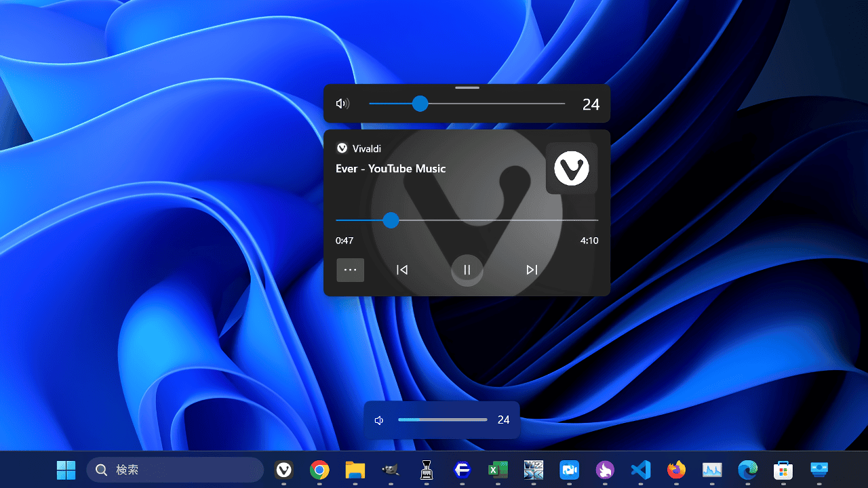The image size is (868, 488).
Task: Mute the speaker in the small bottom volume popup
Action: 379,420
